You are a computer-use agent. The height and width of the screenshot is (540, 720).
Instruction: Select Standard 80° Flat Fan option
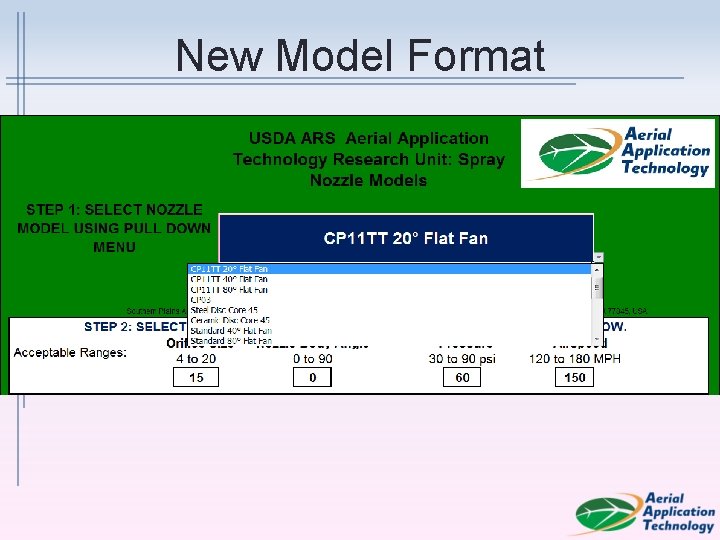click(x=389, y=341)
